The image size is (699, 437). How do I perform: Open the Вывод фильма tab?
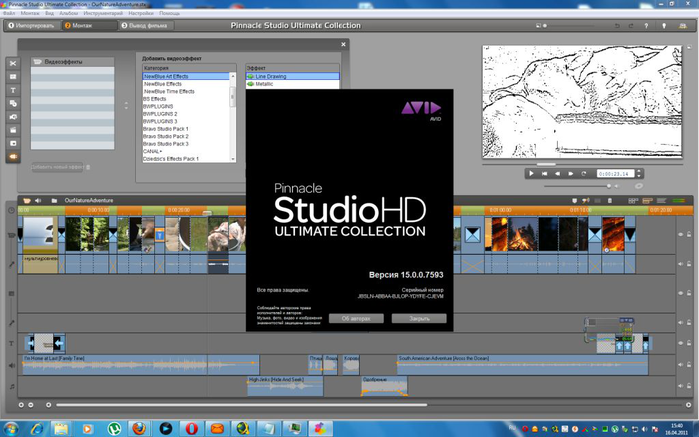tap(148, 25)
